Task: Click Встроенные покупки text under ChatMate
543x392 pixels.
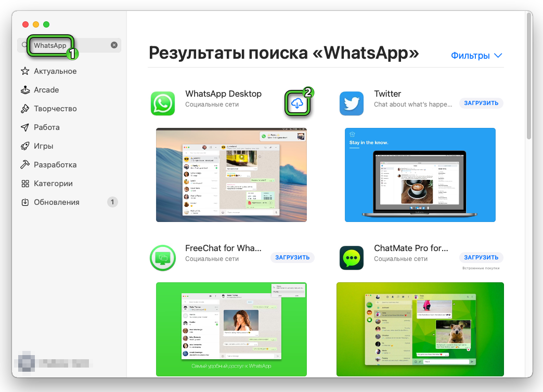Action: (x=481, y=268)
